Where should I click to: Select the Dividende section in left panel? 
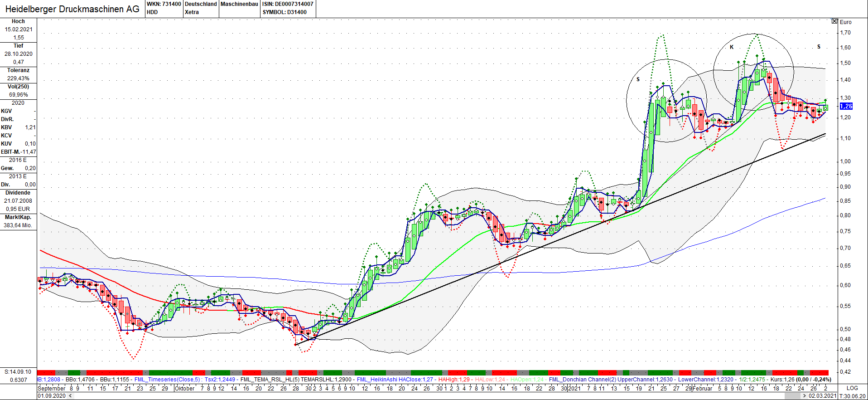[18, 193]
